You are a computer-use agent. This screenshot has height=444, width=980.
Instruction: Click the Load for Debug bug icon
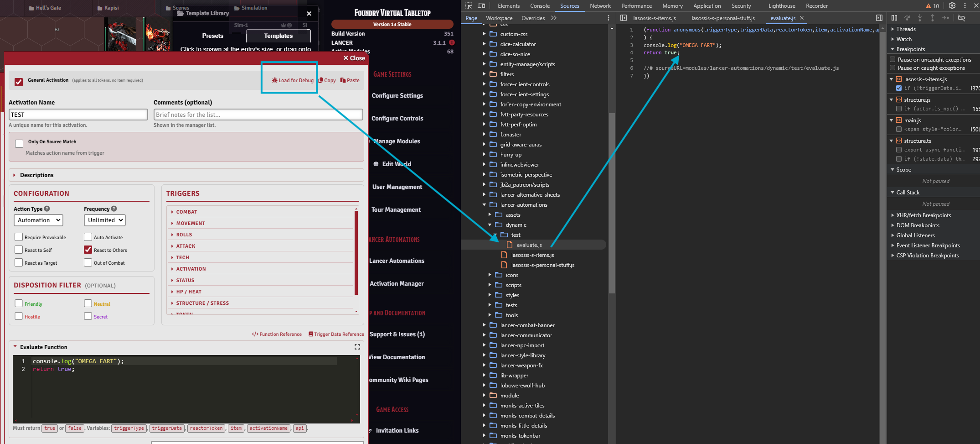tap(275, 80)
